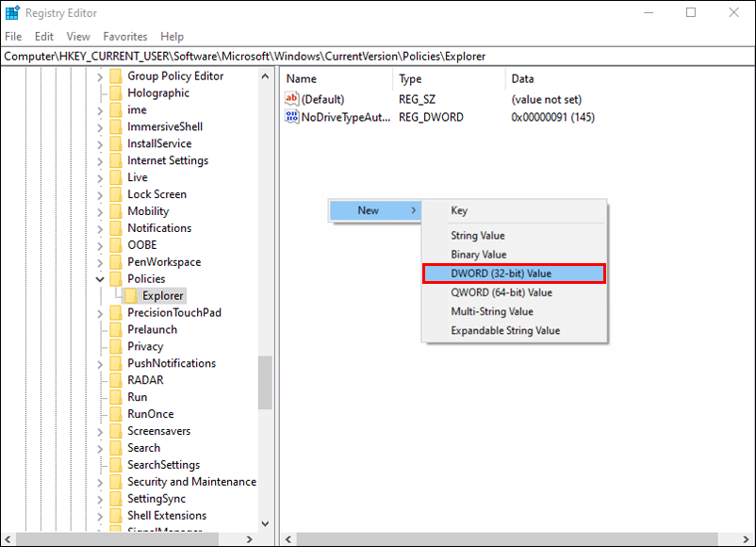Expand the PushNotifications key
Viewport: 756px width, 547px height.
[100, 364]
